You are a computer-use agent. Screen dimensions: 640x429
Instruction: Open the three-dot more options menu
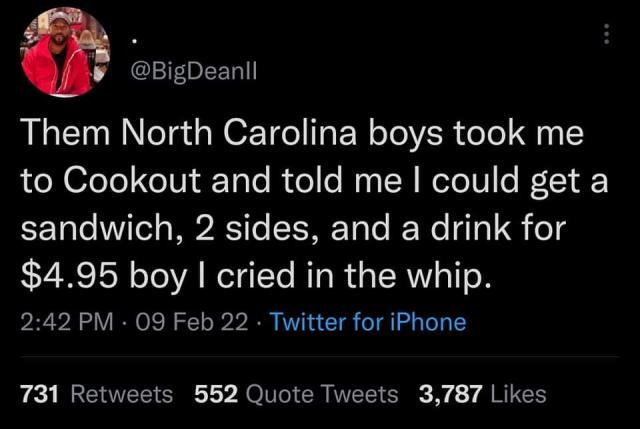[603, 32]
